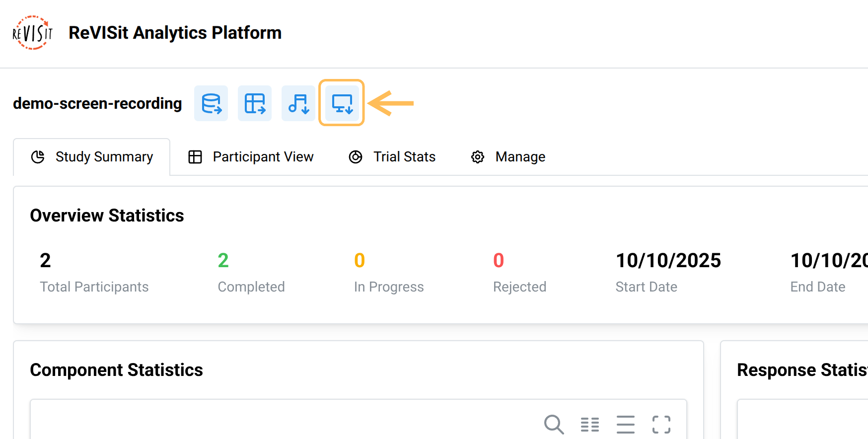
Task: Toggle row density in Component Statistics
Action: (x=626, y=425)
